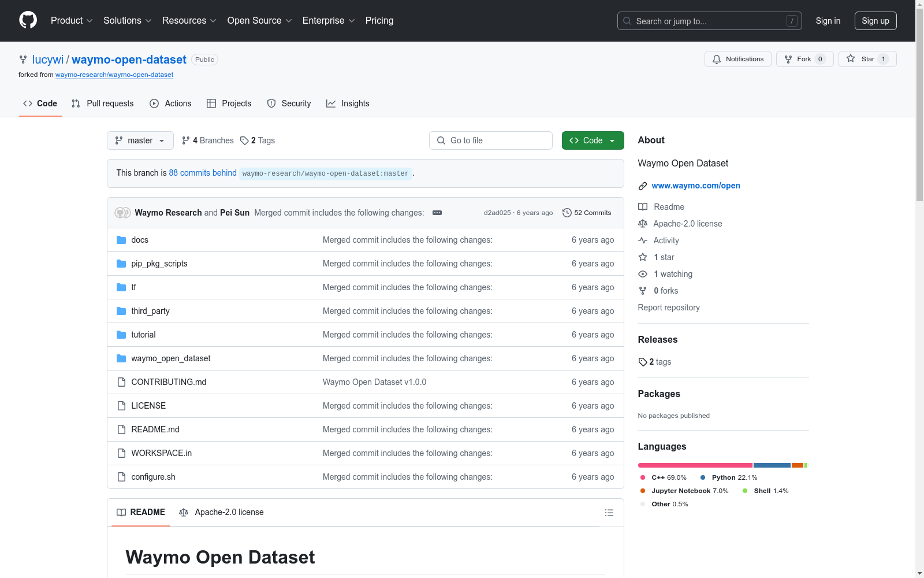Open the green Code dropdown

(593, 140)
